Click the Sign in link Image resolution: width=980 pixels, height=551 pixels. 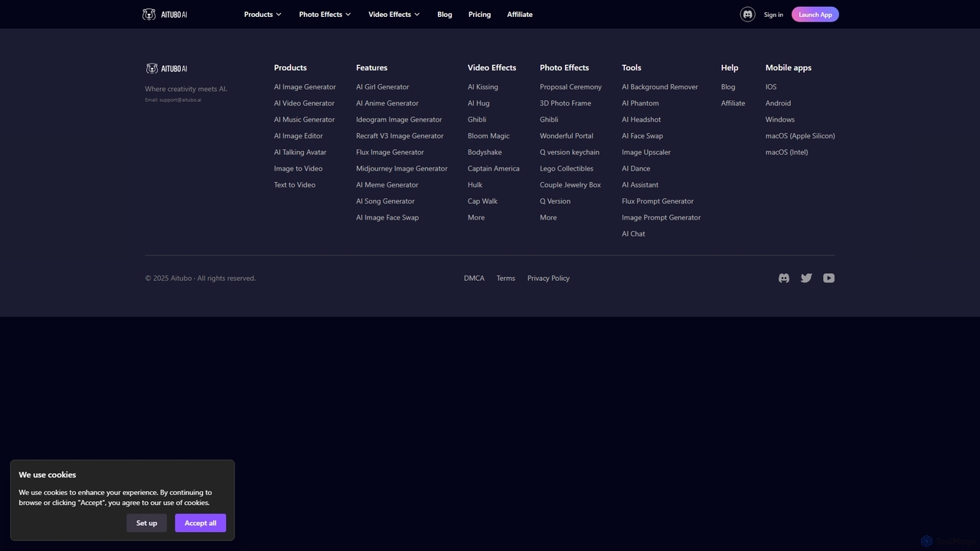(x=773, y=15)
